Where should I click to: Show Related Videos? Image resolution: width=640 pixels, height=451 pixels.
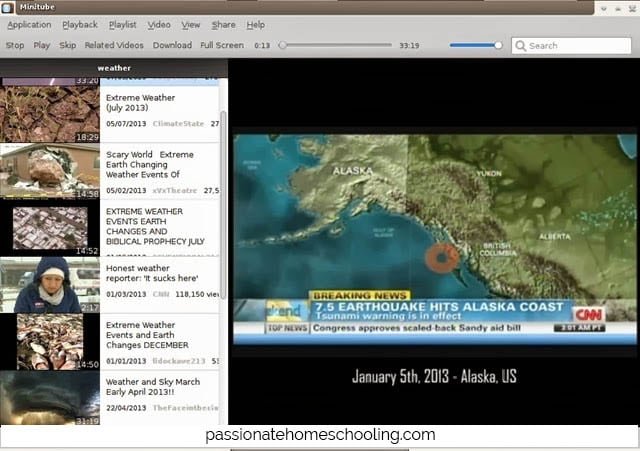[x=114, y=45]
